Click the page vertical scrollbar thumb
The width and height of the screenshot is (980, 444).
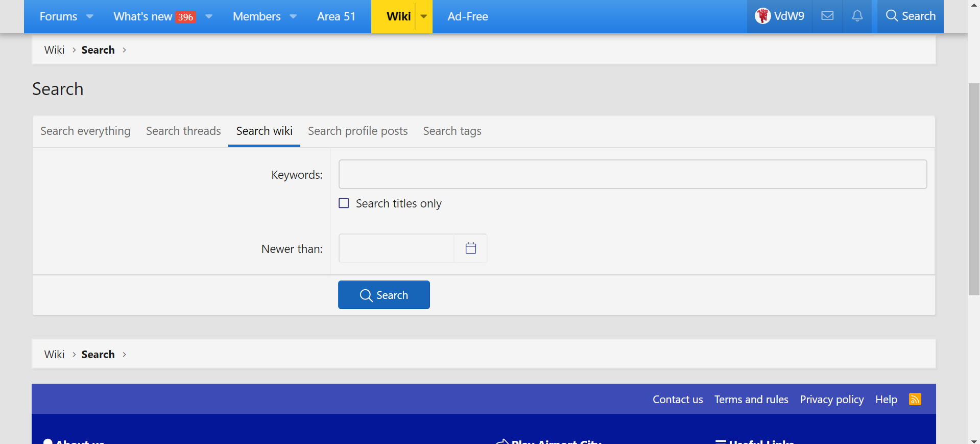point(973,189)
